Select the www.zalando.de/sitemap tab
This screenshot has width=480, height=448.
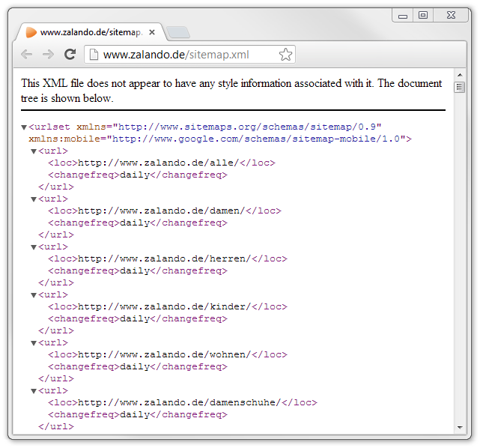point(90,32)
